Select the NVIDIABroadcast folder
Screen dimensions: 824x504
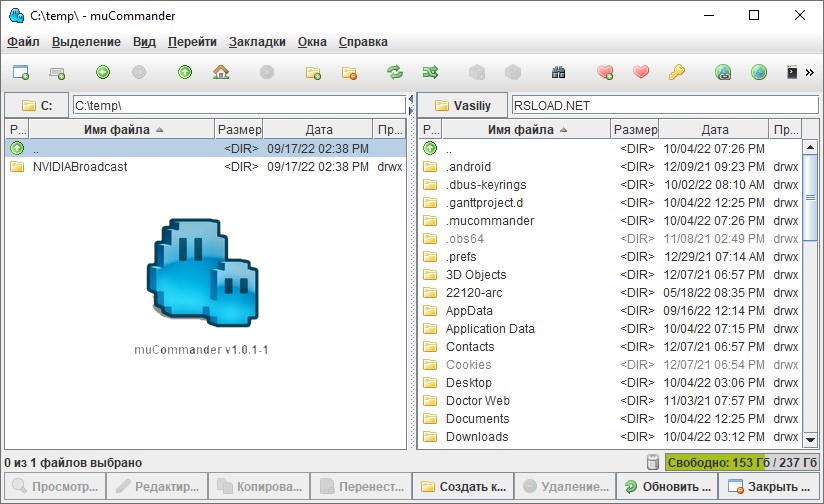tap(80, 167)
